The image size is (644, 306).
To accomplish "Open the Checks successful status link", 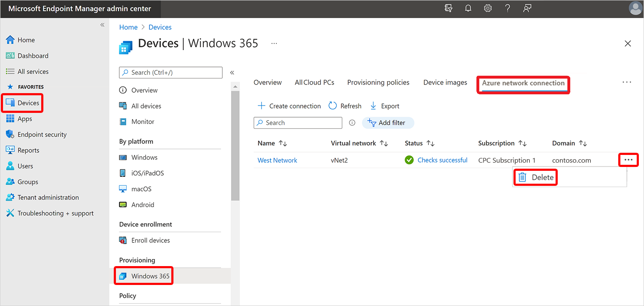I will click(x=442, y=160).
